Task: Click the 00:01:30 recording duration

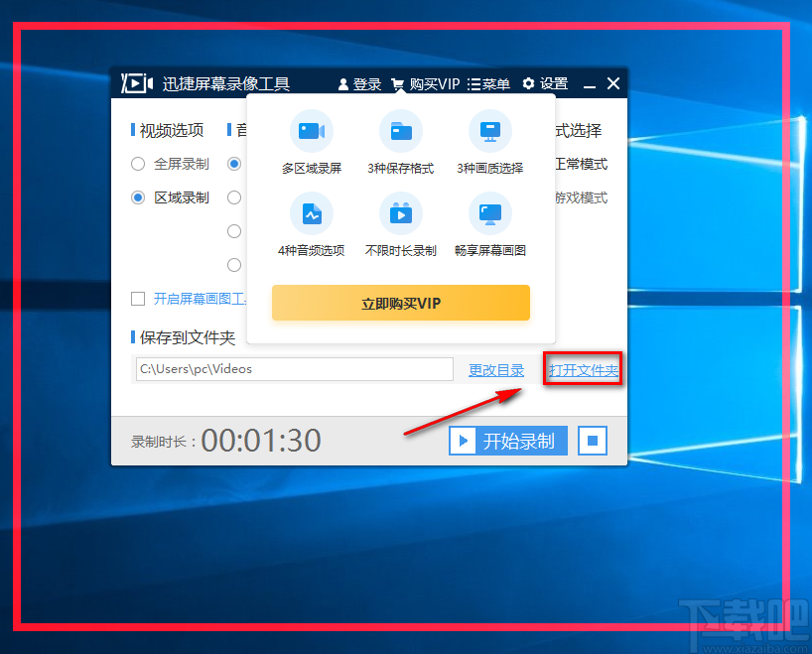Action: [x=260, y=441]
